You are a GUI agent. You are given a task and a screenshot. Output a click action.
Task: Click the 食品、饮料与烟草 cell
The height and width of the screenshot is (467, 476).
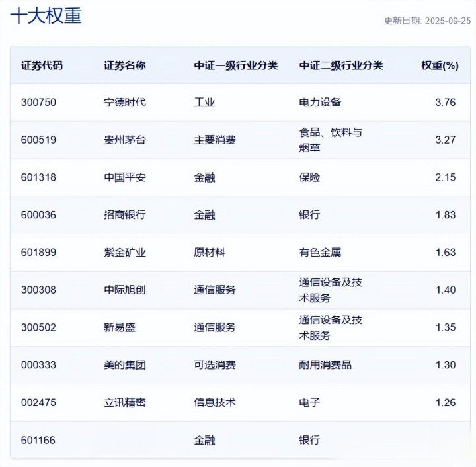pyautogui.click(x=331, y=140)
